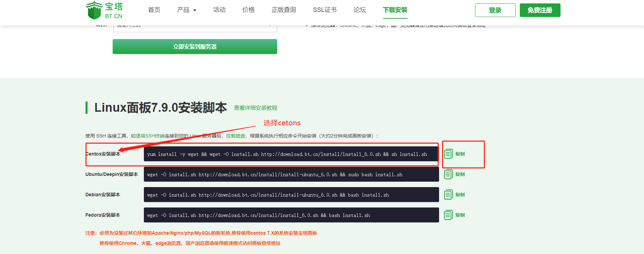
Task: Click the BT.CN pagoda logo
Action: (x=104, y=10)
